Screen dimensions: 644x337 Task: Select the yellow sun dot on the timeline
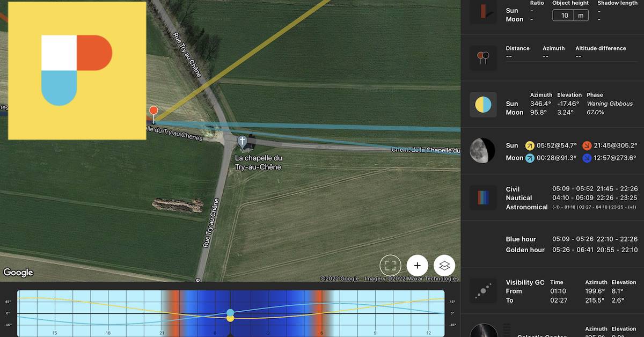point(230,318)
